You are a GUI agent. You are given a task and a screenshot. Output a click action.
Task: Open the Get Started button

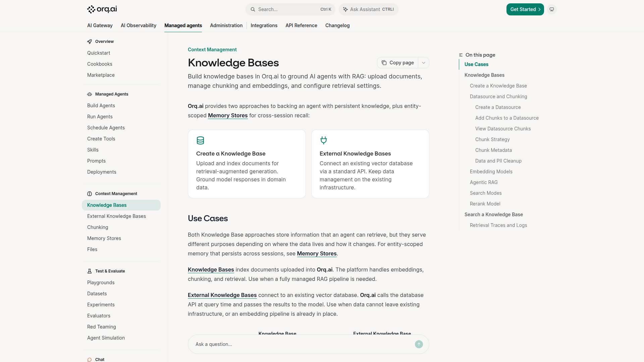(525, 9)
